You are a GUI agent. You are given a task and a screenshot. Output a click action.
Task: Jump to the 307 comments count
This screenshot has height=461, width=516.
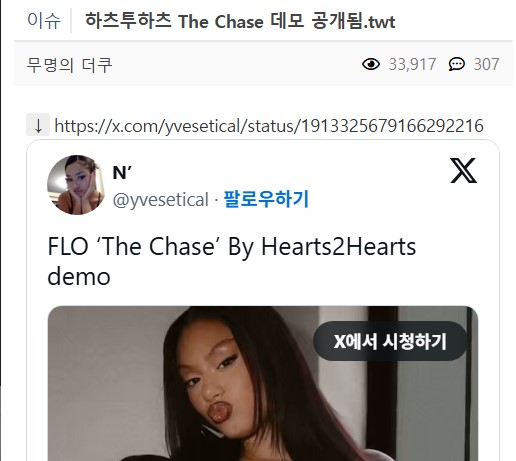(486, 64)
